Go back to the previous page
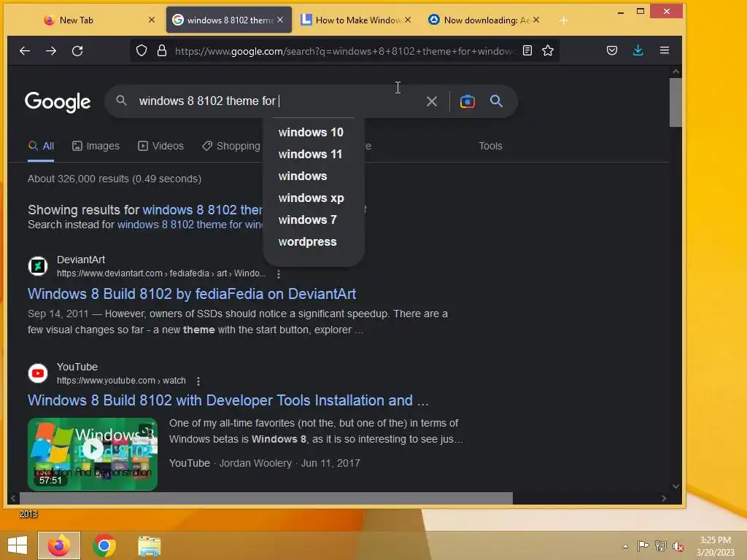747x560 pixels. (25, 50)
